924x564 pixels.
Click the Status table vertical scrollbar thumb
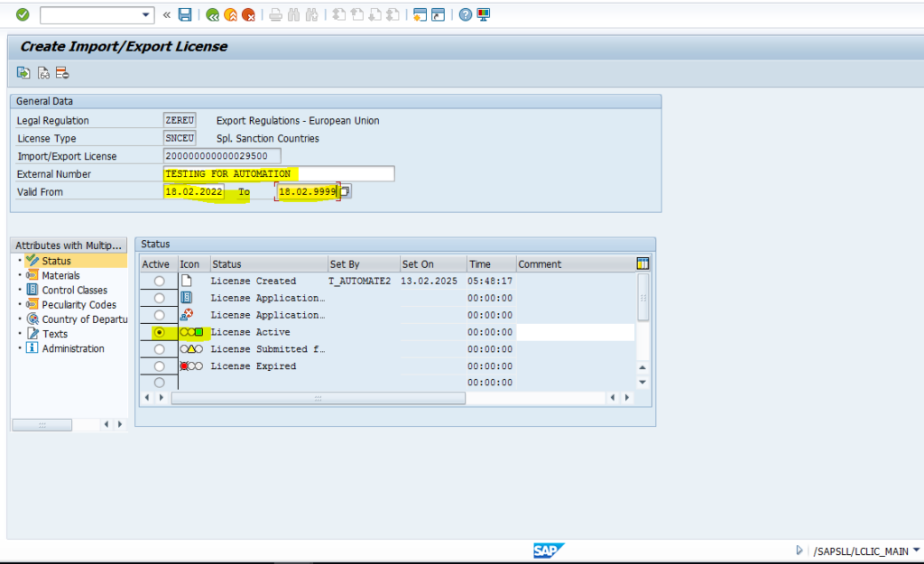coord(642,298)
